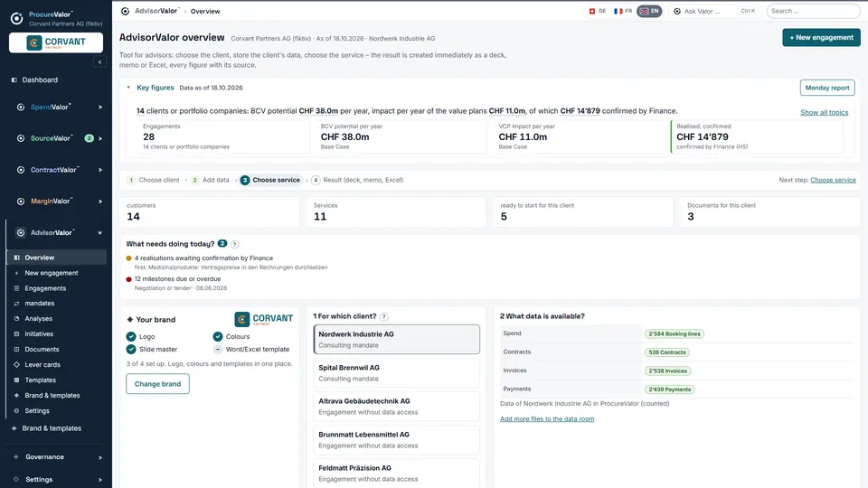The width and height of the screenshot is (868, 488).
Task: Click the Ask Valor assistant icon
Action: point(677,11)
